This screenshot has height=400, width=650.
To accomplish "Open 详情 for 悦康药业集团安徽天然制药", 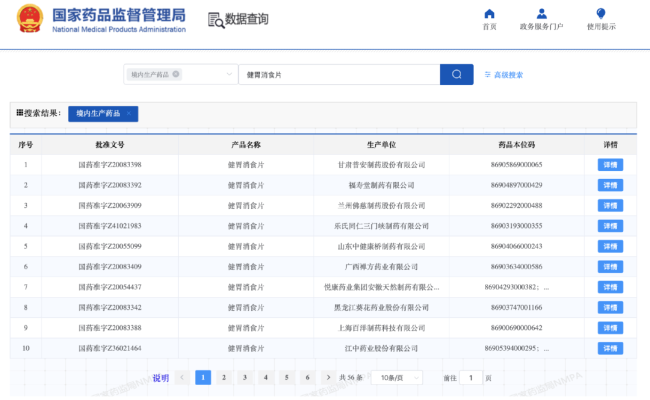I will coord(610,287).
